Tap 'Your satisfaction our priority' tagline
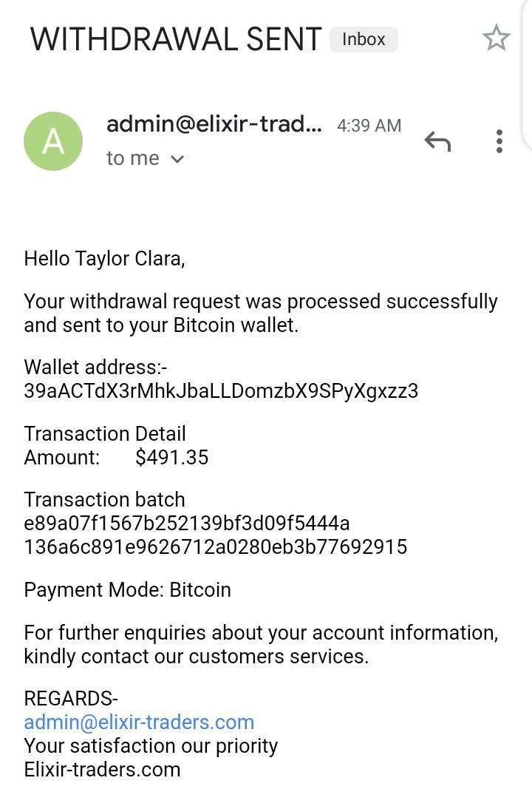Screen dimensions: 532x809 (x=151, y=746)
